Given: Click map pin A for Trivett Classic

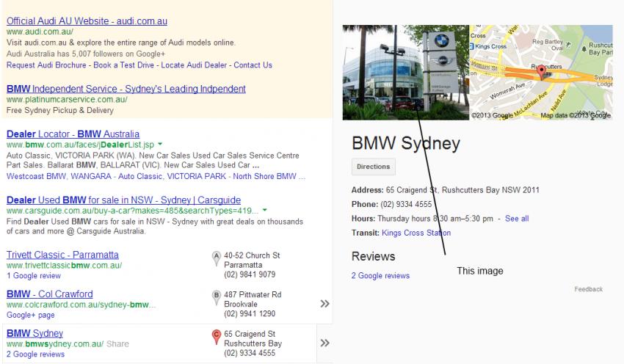Looking at the screenshot, I should click(216, 258).
